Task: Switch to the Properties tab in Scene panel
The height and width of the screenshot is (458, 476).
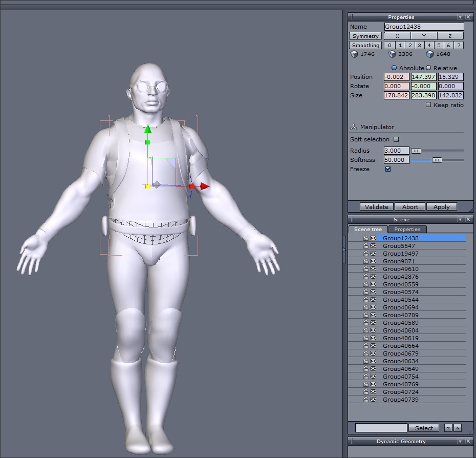Action: click(x=407, y=229)
